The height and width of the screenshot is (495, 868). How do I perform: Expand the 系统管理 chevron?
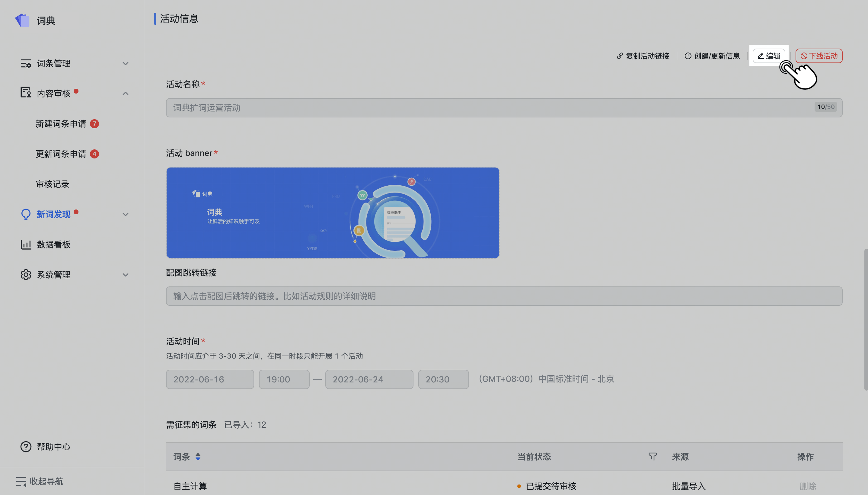126,275
